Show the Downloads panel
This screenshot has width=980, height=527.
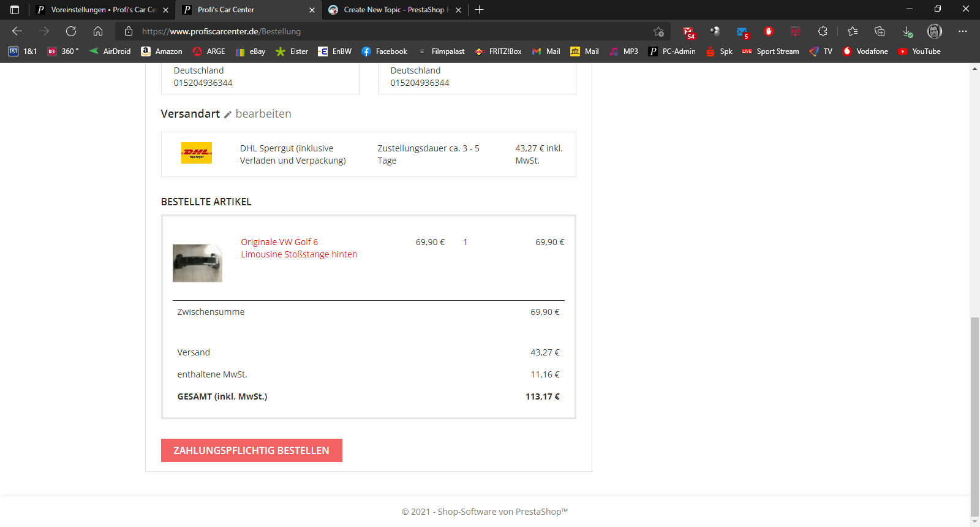tap(907, 31)
